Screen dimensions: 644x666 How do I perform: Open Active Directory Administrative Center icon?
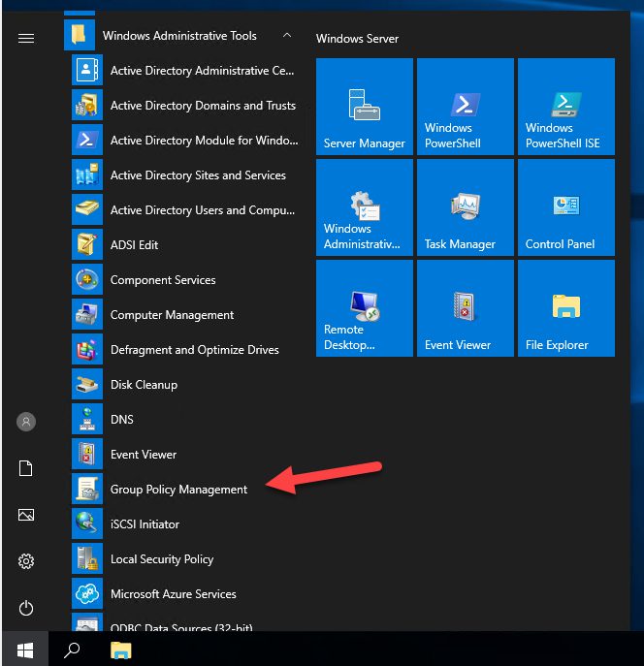coord(87,70)
